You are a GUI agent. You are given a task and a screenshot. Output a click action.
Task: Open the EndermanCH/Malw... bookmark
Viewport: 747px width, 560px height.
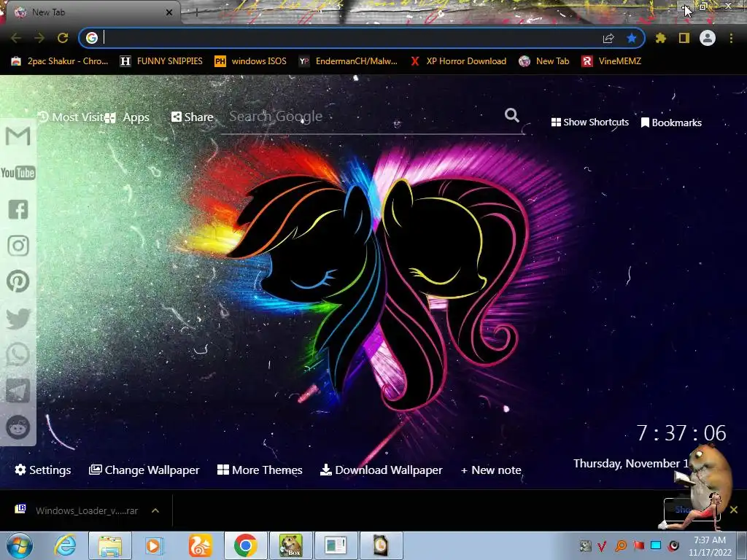tap(348, 61)
